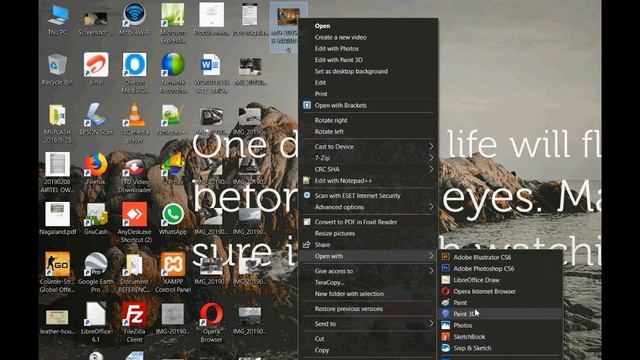The height and width of the screenshot is (360, 640).
Task: Open with Opera Internet Browser
Action: (500, 291)
